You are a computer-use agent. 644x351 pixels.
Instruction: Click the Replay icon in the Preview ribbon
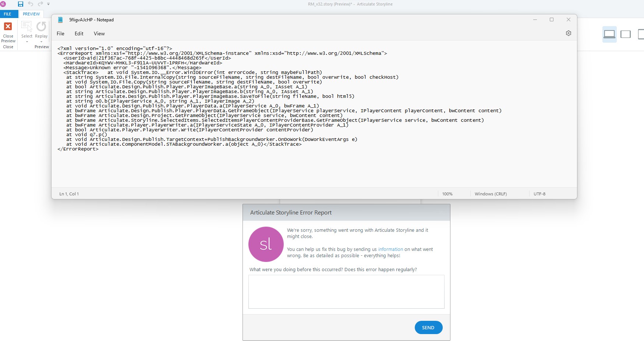(41, 26)
